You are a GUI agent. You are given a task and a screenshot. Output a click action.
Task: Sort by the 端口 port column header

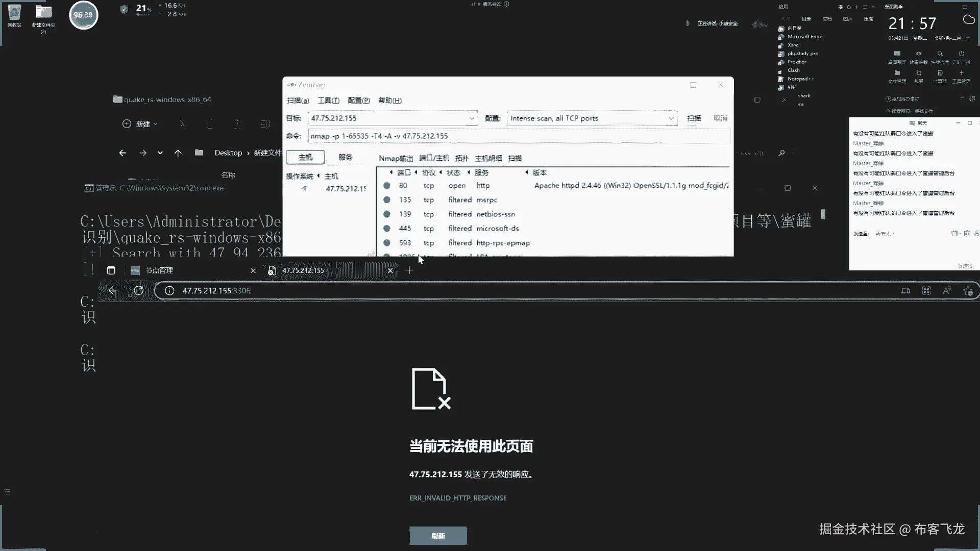(x=404, y=172)
